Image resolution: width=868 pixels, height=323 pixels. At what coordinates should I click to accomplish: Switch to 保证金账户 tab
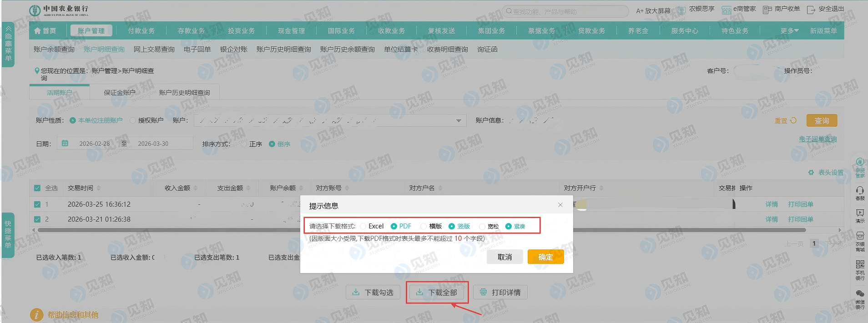pos(119,93)
